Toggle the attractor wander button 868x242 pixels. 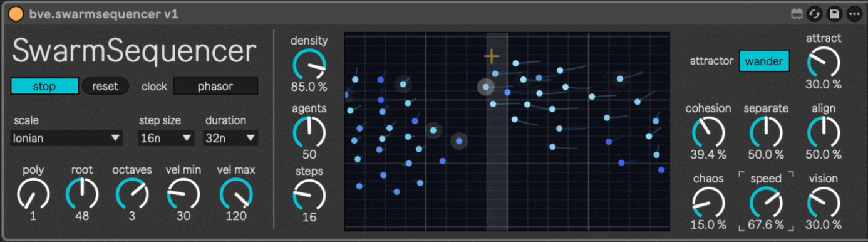click(x=764, y=61)
